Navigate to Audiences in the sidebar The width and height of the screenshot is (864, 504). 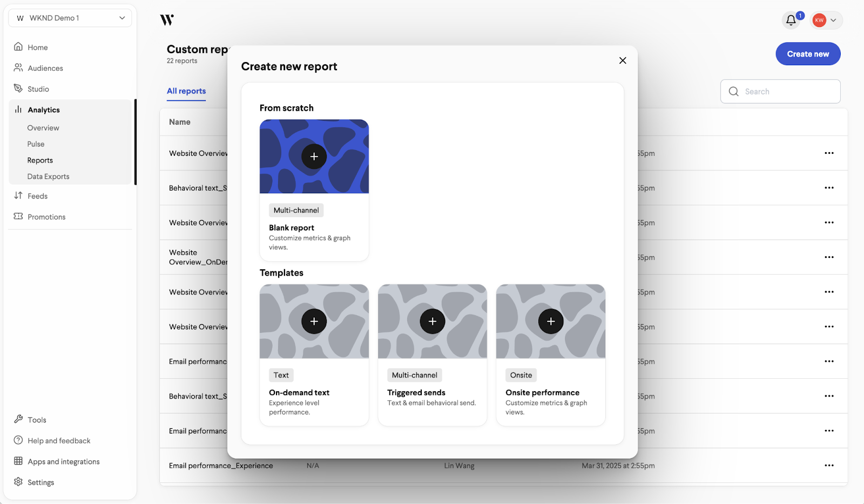tap(45, 68)
